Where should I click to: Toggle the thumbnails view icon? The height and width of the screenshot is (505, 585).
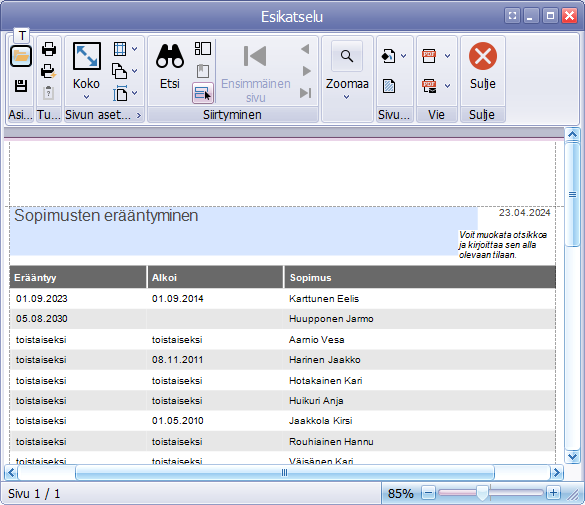pyautogui.click(x=203, y=48)
